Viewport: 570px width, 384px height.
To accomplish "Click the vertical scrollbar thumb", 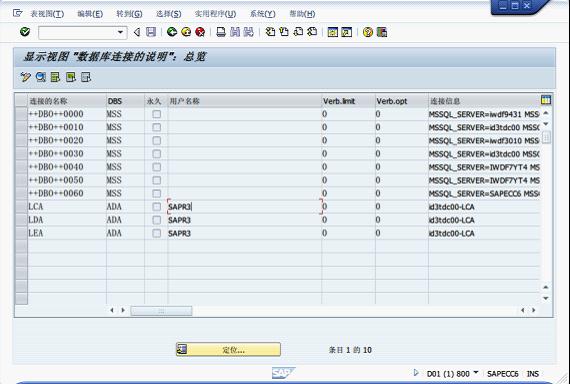I will 546,137.
